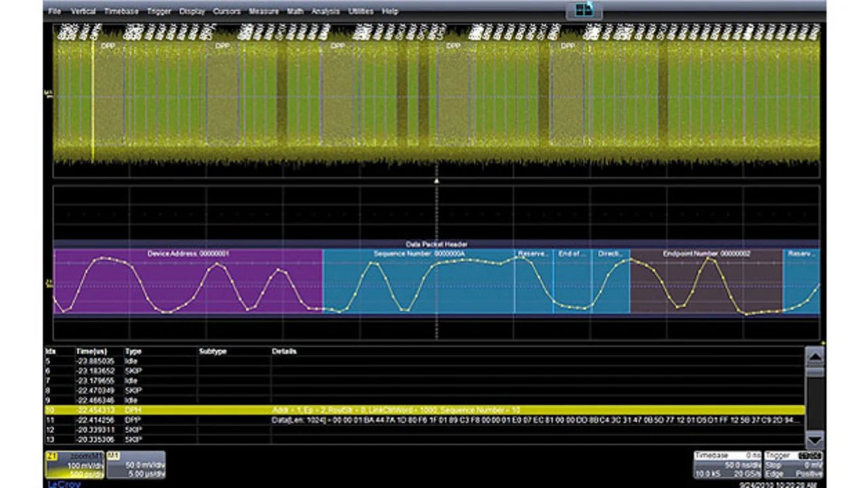Open the Utilities menu
868x488 pixels.
pos(360,12)
